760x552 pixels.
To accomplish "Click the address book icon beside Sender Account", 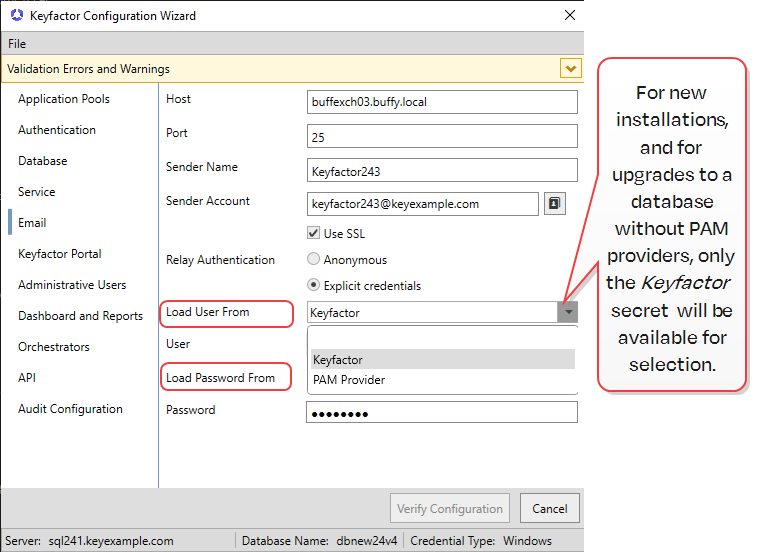I will point(554,204).
